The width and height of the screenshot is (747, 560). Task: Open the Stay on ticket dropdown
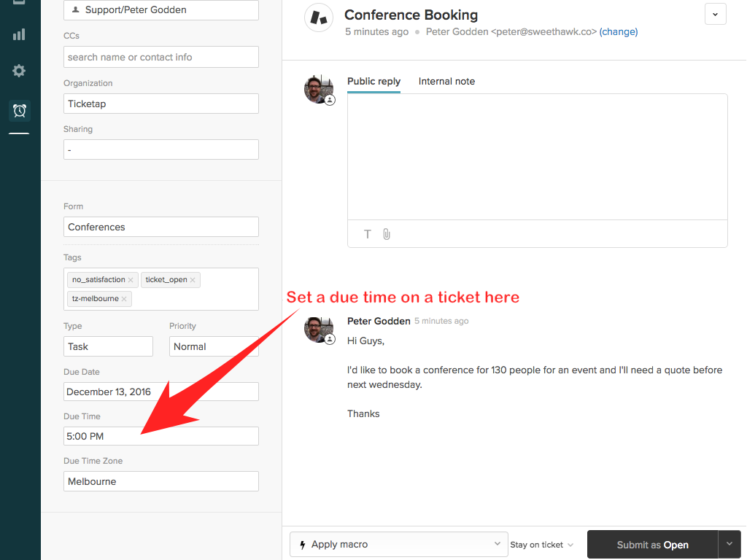point(541,545)
